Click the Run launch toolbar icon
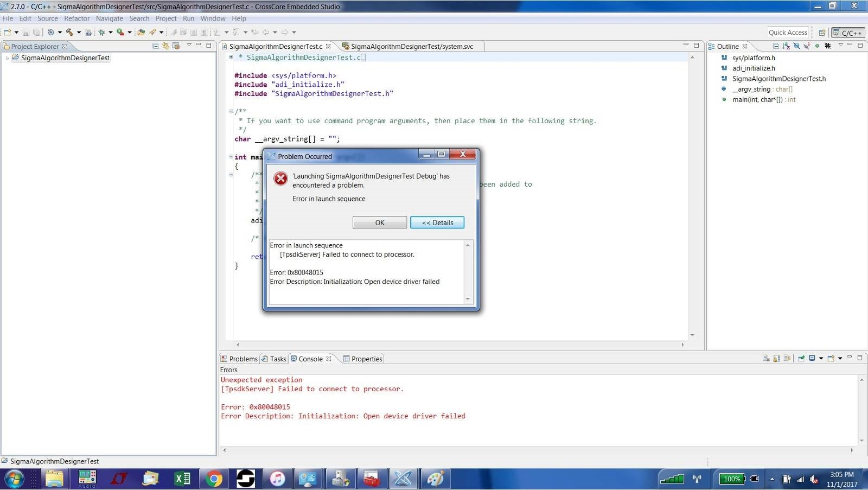 click(120, 33)
